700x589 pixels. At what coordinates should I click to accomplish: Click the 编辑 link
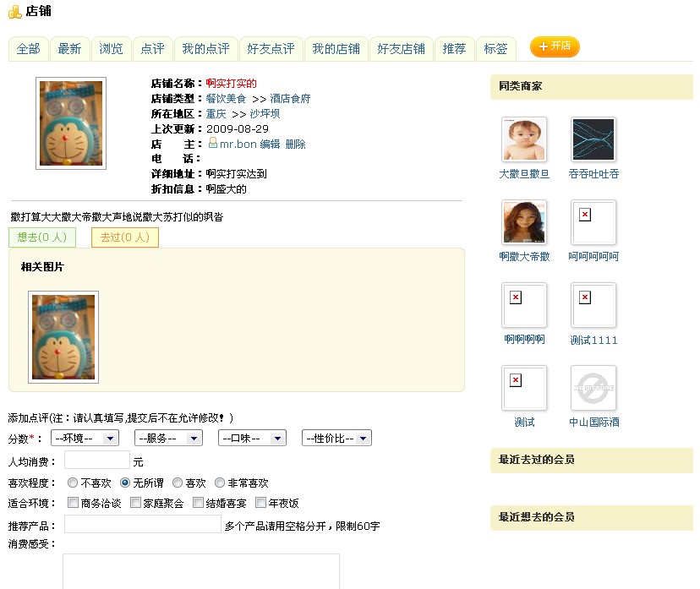pos(270,145)
